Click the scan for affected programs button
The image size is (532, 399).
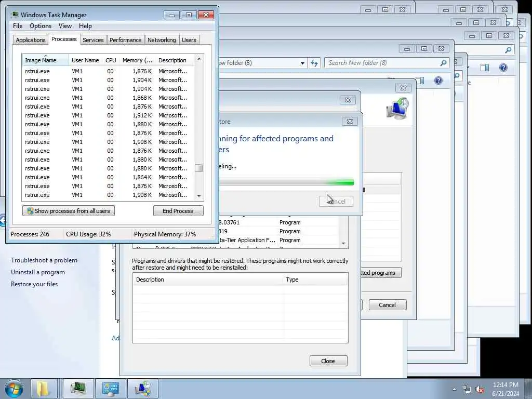pyautogui.click(x=381, y=273)
